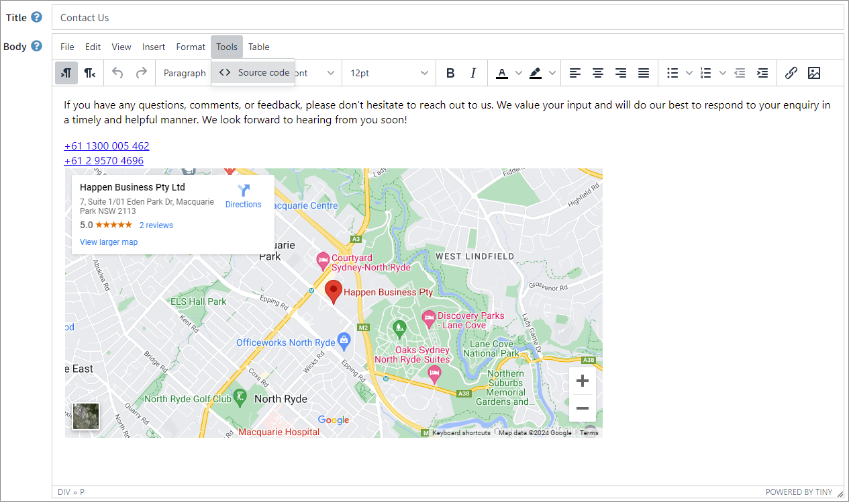Decrease indent of paragraph
849x502 pixels.
[x=740, y=73]
